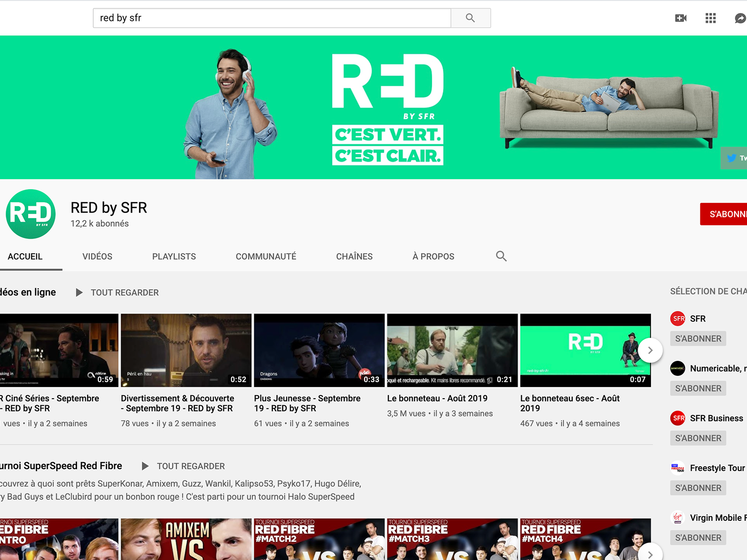Open the À PROPOS tab
Image resolution: width=747 pixels, height=560 pixels.
point(433,256)
